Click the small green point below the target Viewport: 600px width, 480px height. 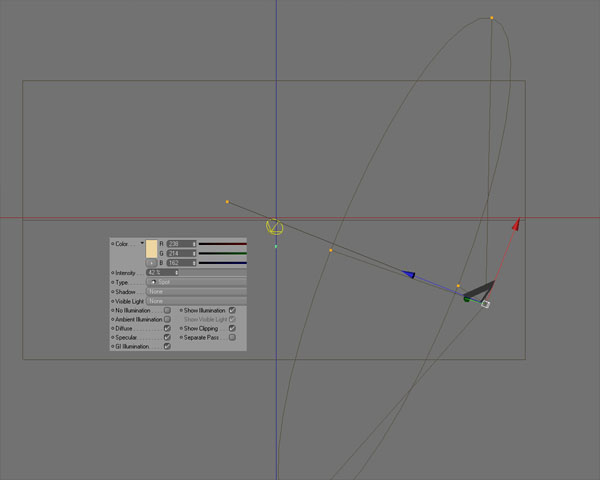[x=276, y=247]
